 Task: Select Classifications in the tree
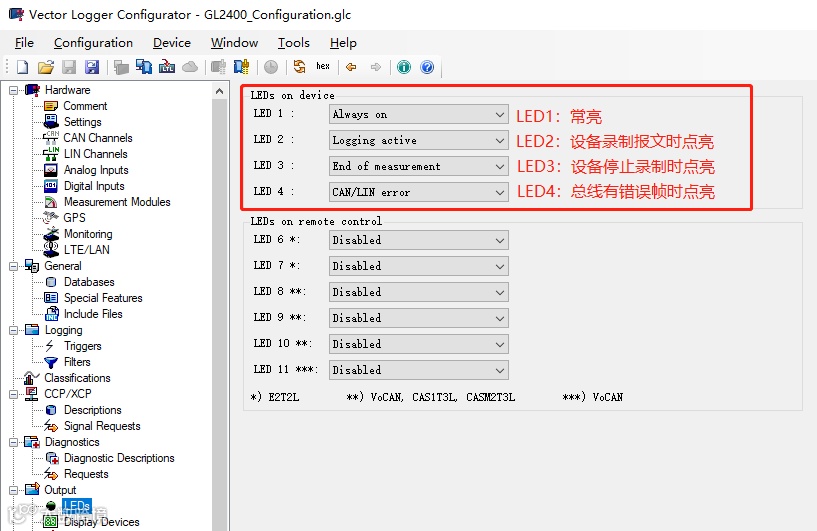tap(77, 378)
